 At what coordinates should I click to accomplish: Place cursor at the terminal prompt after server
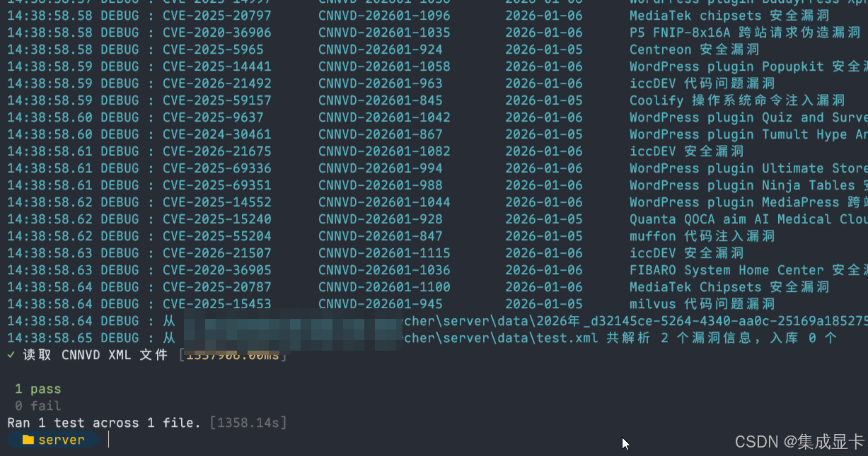(109, 440)
